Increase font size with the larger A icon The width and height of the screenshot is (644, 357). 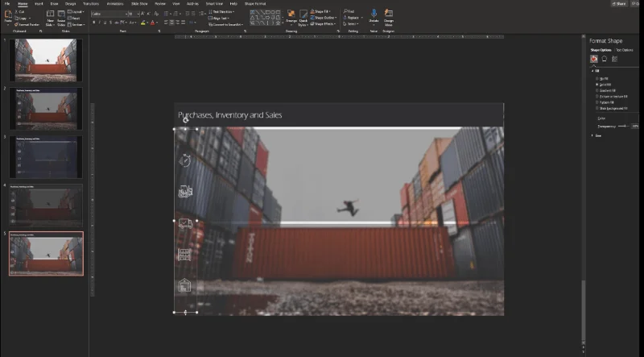(143, 14)
